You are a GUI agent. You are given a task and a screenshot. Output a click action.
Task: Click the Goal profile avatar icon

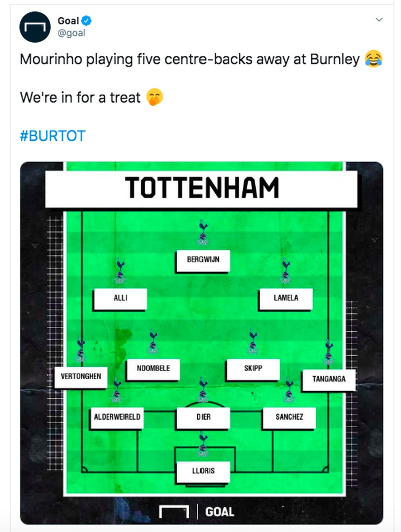(x=34, y=27)
